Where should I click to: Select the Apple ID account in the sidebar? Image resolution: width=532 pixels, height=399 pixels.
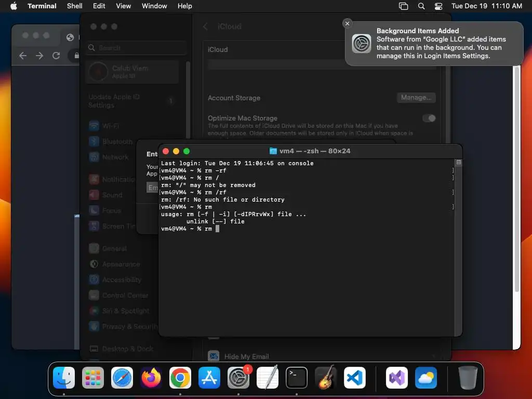[x=132, y=72]
